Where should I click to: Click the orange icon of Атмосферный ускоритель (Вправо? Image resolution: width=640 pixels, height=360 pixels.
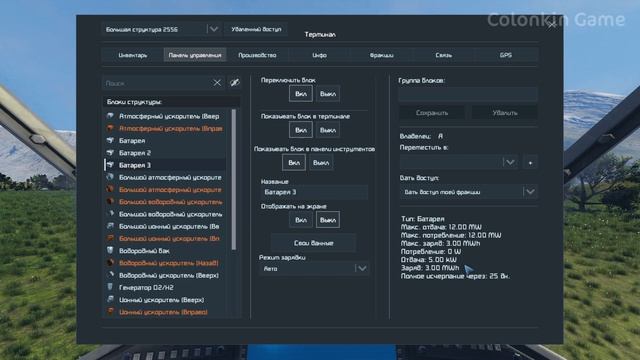[x=110, y=129]
